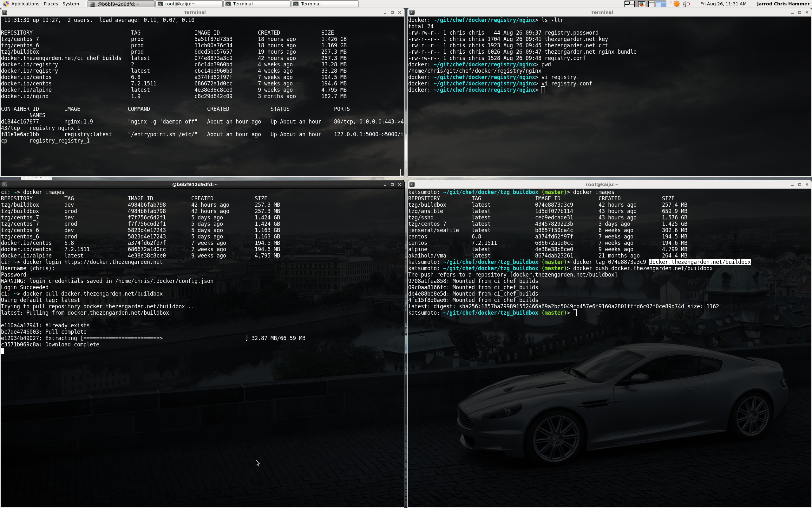Click registry.conf in ls listing

coord(565,58)
